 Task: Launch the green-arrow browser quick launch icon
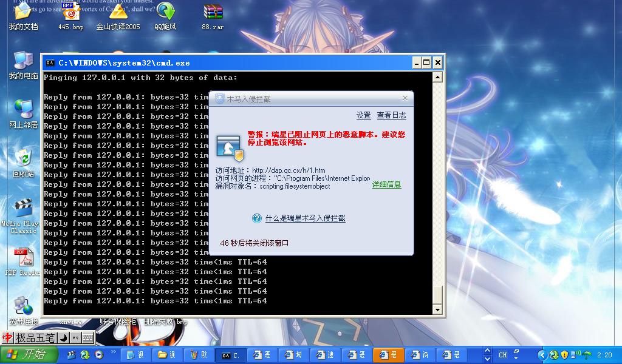pyautogui.click(x=85, y=355)
